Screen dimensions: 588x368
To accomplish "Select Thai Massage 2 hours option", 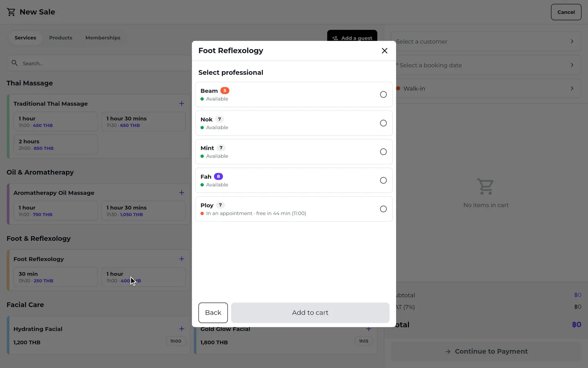I will pyautogui.click(x=56, y=144).
